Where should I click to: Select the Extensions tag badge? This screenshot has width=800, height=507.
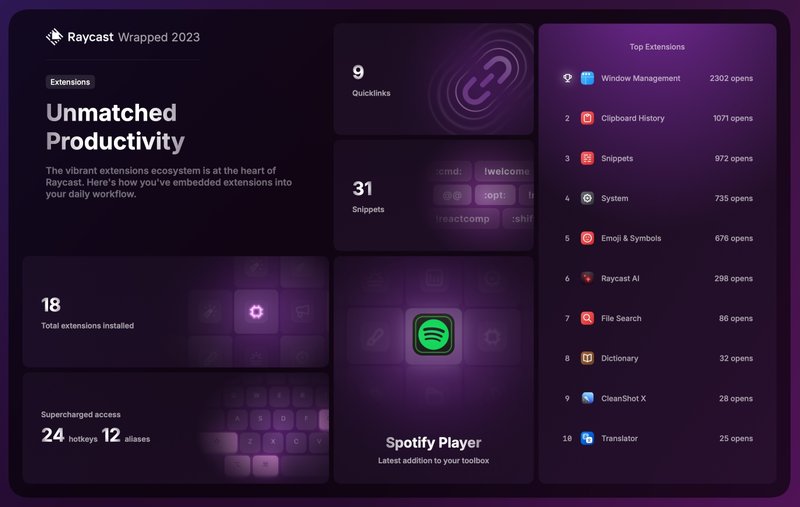pyautogui.click(x=70, y=82)
